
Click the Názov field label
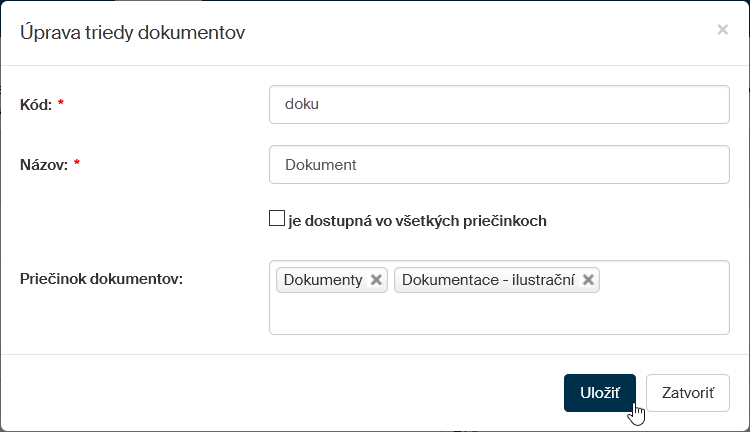coord(43,165)
